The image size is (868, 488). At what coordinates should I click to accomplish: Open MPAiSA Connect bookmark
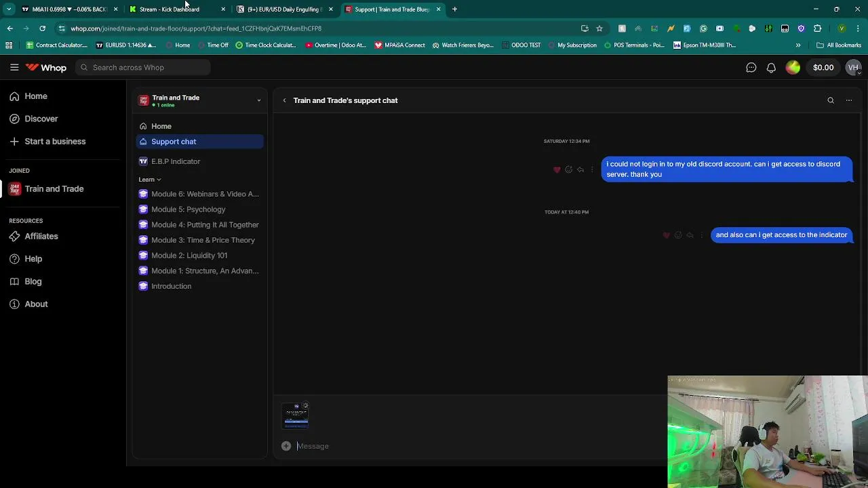point(400,45)
